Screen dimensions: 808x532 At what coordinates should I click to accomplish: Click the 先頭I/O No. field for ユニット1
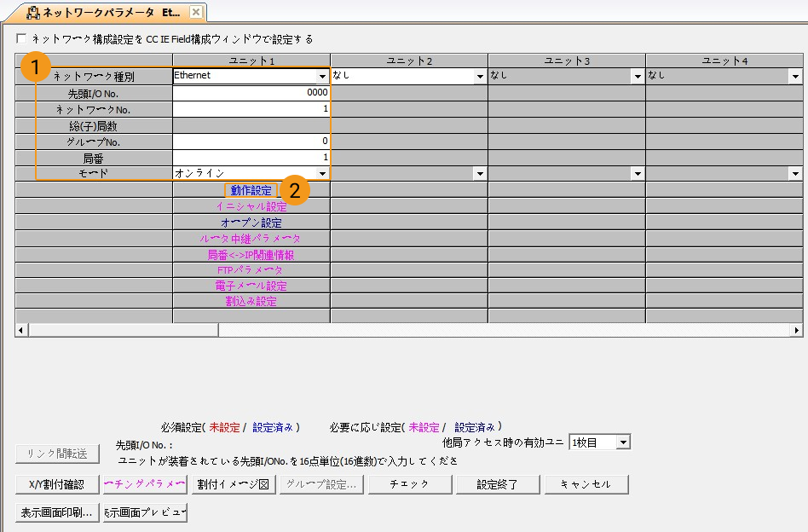(251, 93)
